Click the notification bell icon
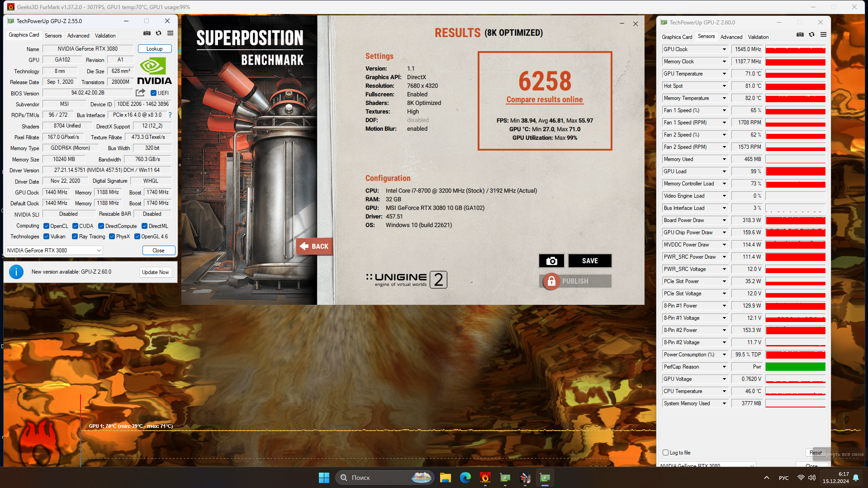The width and height of the screenshot is (868, 488). tap(856, 478)
